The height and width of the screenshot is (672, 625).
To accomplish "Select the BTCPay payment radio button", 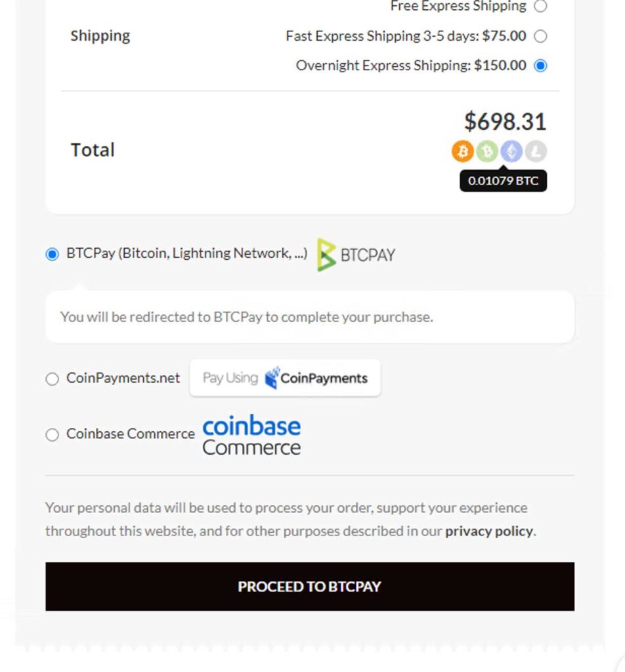I will (53, 255).
